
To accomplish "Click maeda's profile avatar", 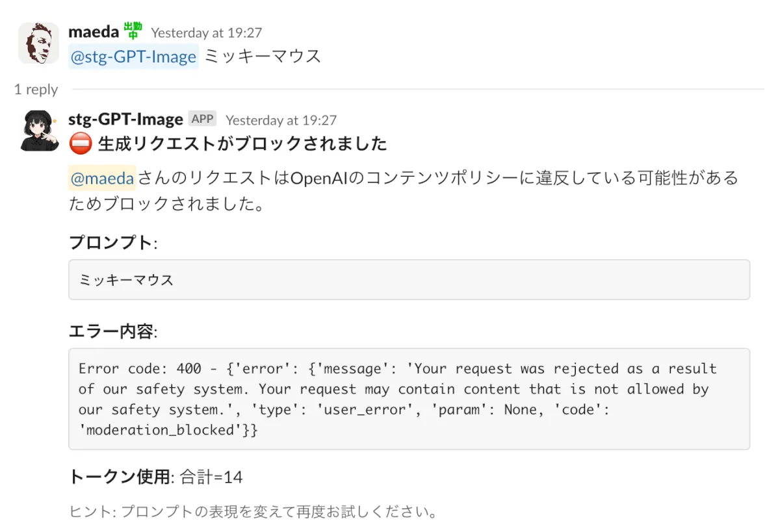I will (x=38, y=43).
